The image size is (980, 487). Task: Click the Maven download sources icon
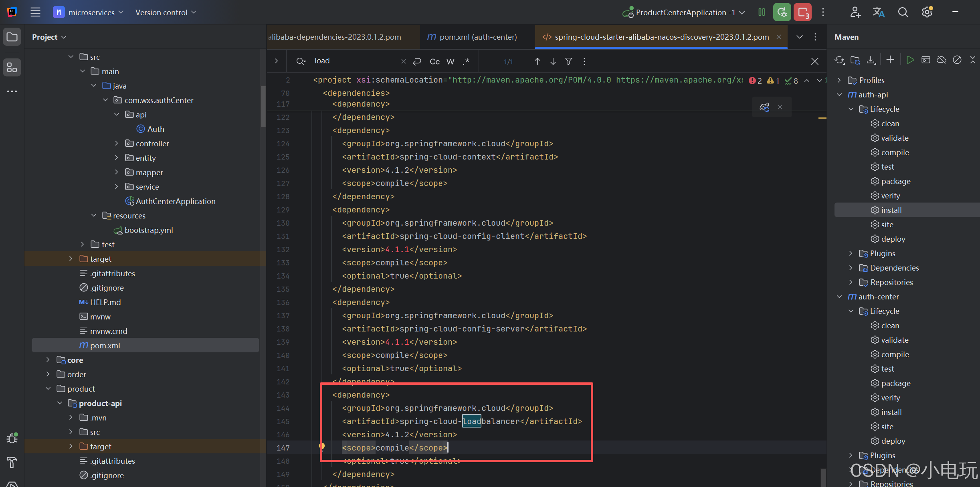tap(871, 60)
